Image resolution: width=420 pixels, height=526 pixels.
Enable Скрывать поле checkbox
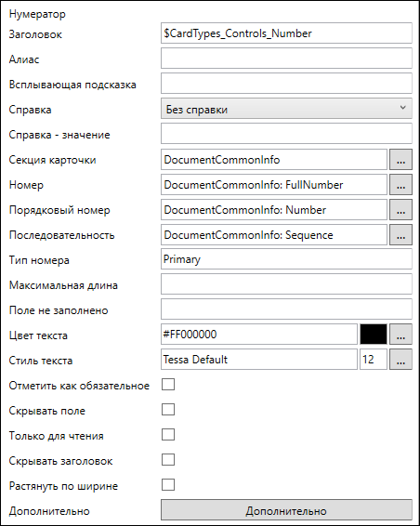(x=168, y=410)
